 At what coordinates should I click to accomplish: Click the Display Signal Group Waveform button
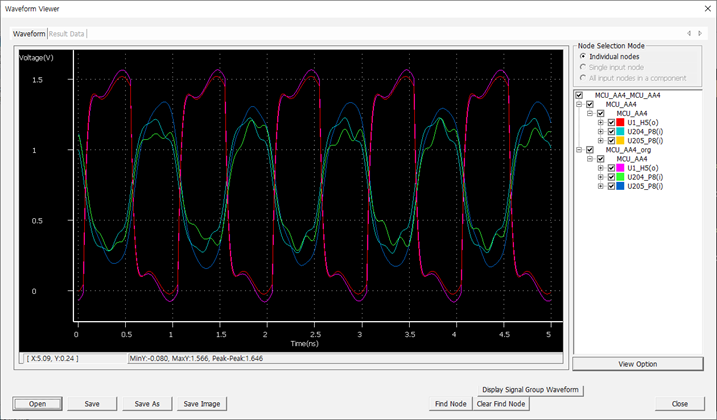[531, 389]
